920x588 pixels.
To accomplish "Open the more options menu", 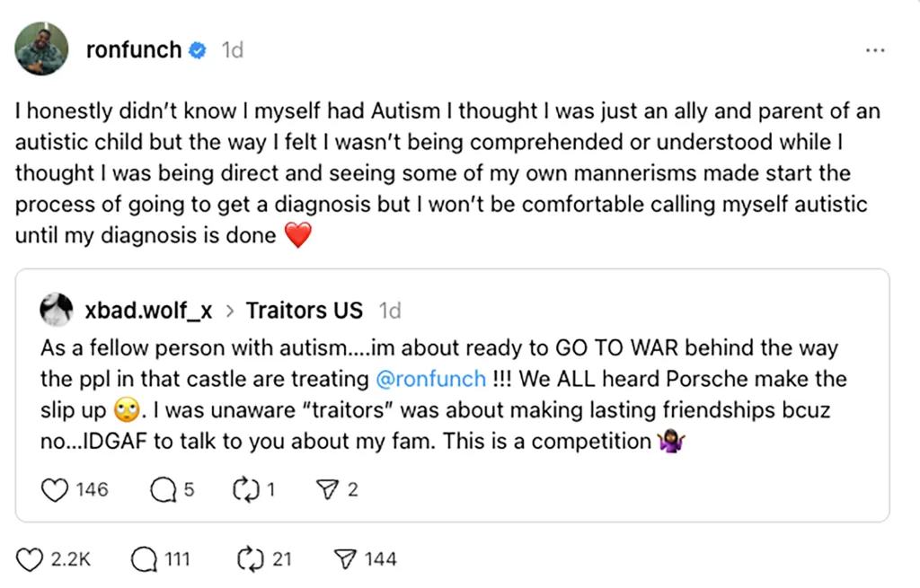I will [875, 51].
